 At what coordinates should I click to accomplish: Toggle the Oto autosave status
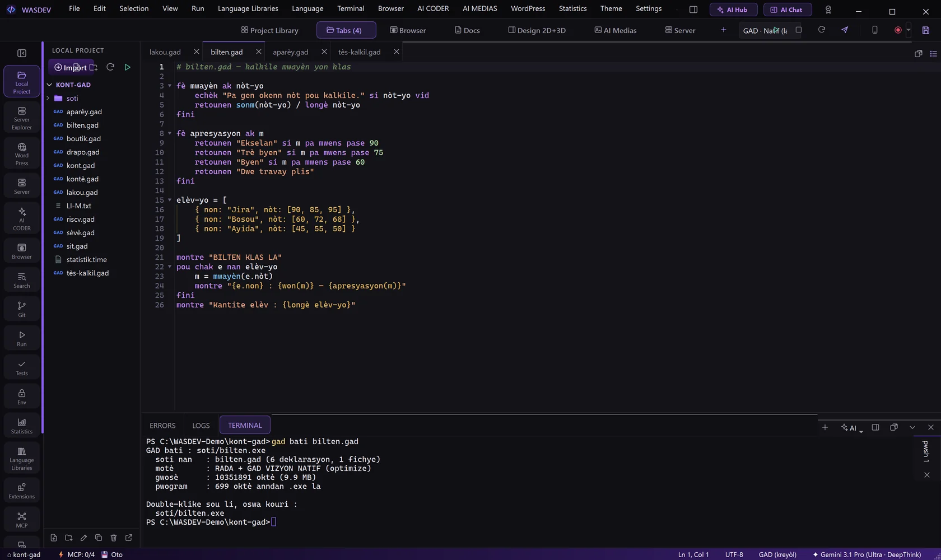point(112,554)
